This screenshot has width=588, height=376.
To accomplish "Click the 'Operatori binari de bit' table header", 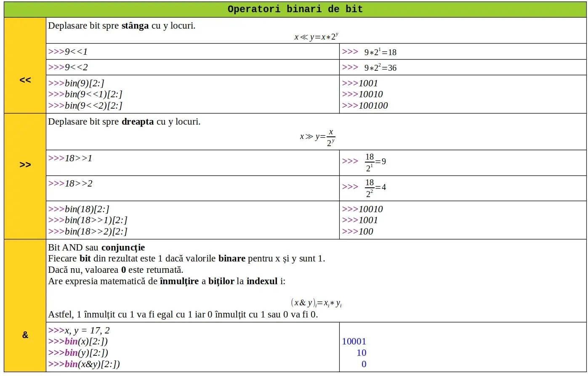I will point(295,9).
